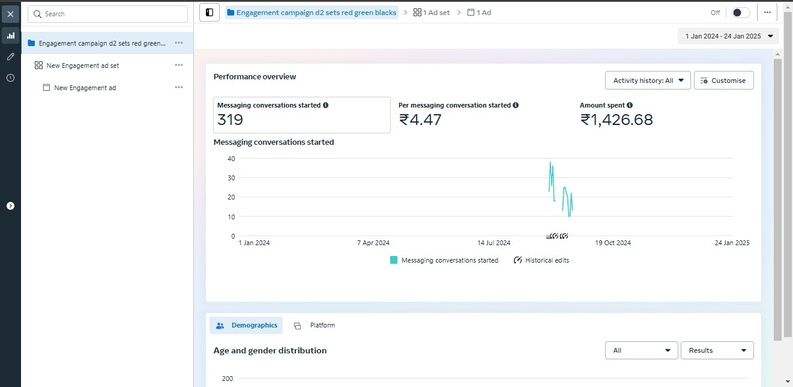The width and height of the screenshot is (793, 387).
Task: Close the panel with the X icon
Action: 10,14
